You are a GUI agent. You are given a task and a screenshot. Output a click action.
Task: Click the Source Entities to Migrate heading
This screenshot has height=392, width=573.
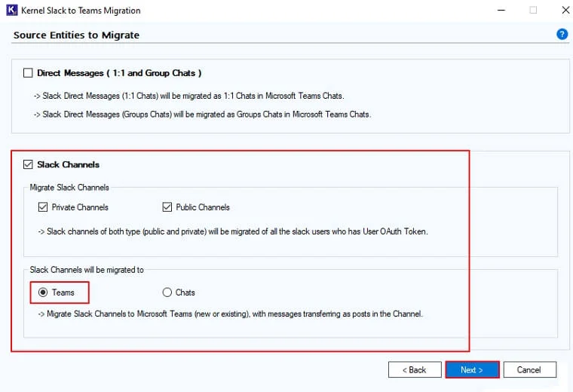click(x=76, y=35)
